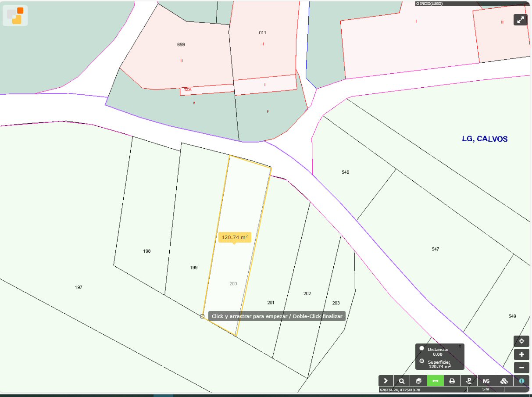Viewport: 532px width, 397px height.
Task: Zoom out with the minus button
Action: pos(521,368)
